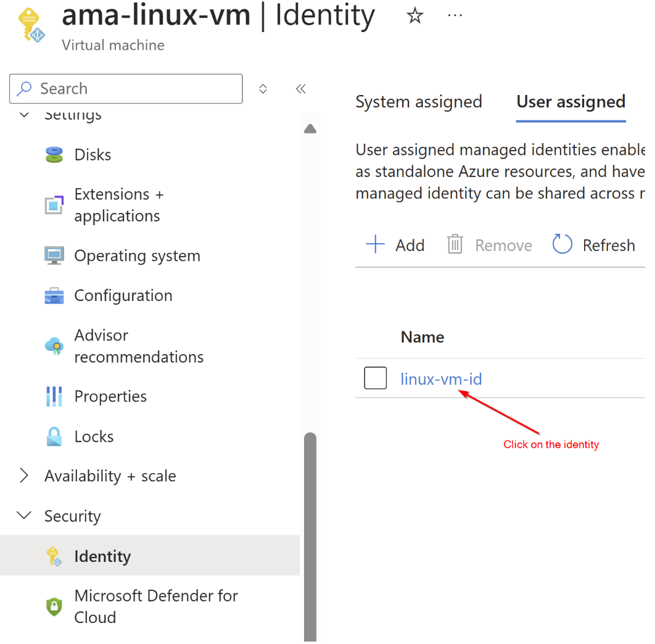Click the Security section label
The width and height of the screenshot is (655, 644).
point(72,516)
